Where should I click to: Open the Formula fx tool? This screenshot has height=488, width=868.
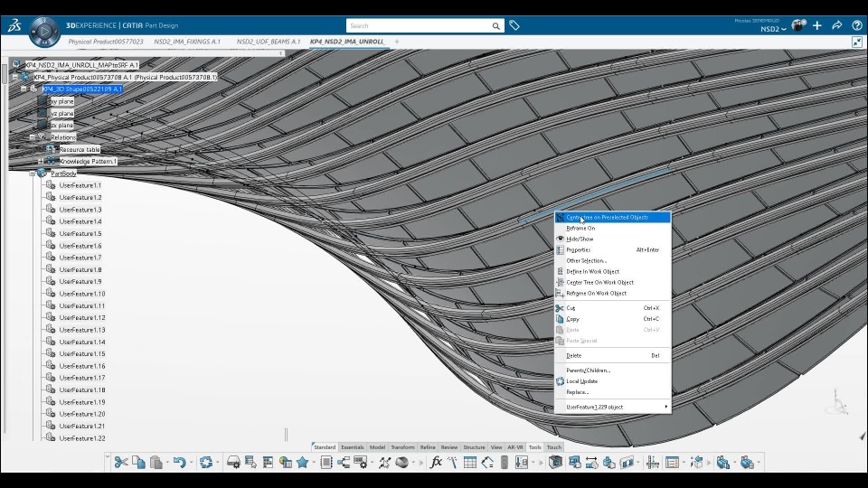pyautogui.click(x=436, y=463)
